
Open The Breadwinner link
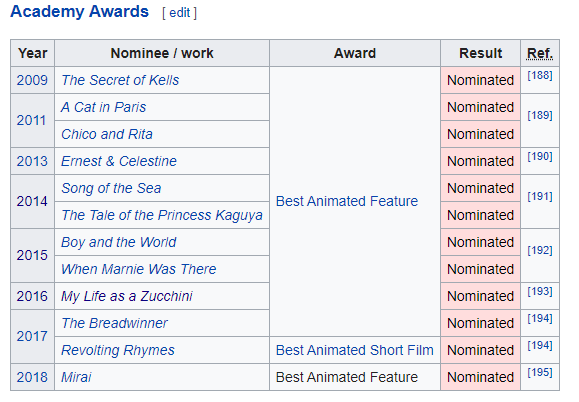[114, 323]
